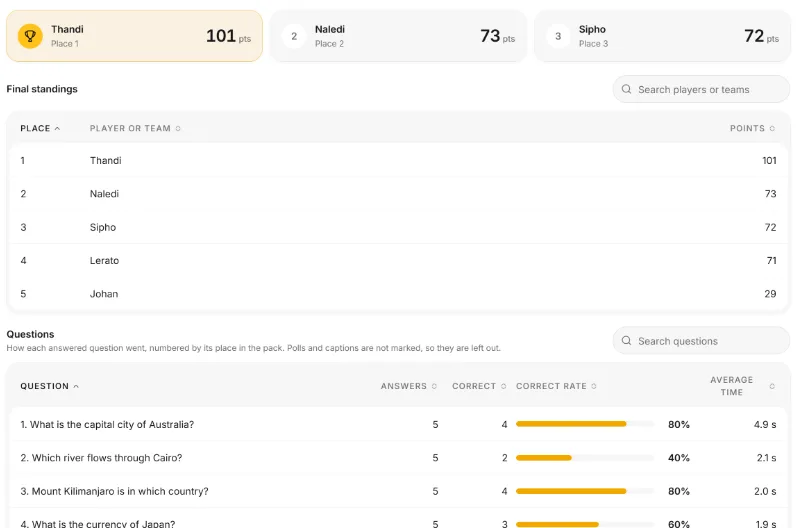This screenshot has width=800, height=528.
Task: Click the place 3 badge on Sipho's card
Action: [x=558, y=36]
